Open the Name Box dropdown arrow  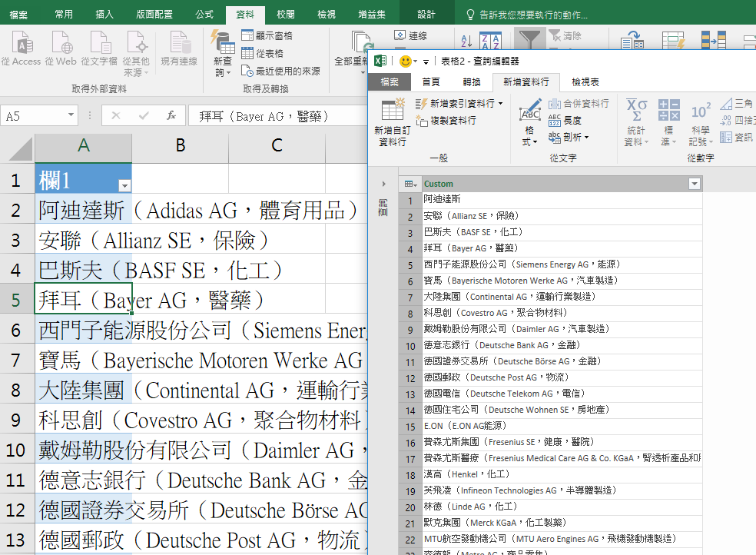[x=71, y=115]
